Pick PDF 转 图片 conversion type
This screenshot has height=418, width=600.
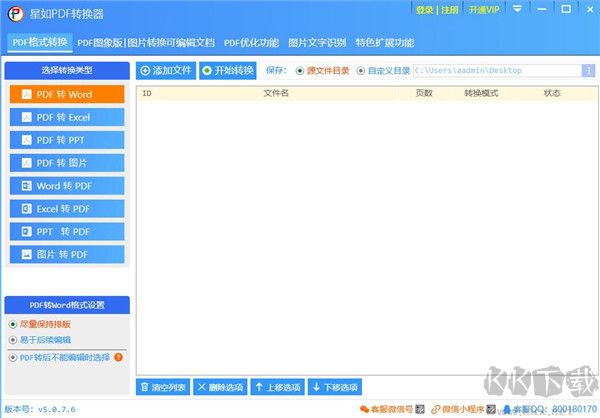[67, 163]
